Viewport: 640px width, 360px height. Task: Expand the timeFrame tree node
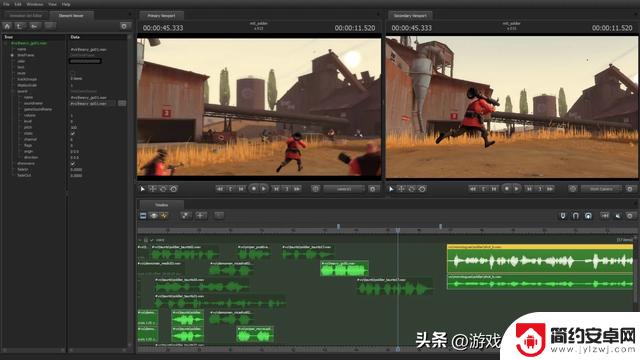point(12,55)
